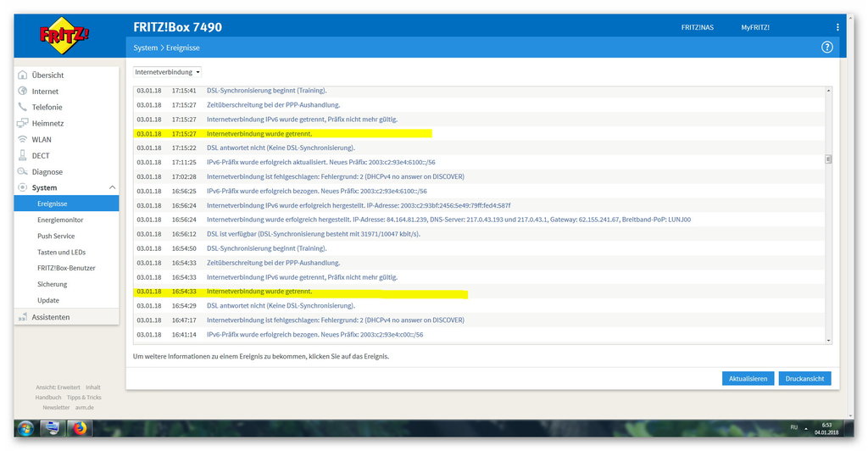Click event 17:02:28 DHCPv4 no answer

coord(480,176)
